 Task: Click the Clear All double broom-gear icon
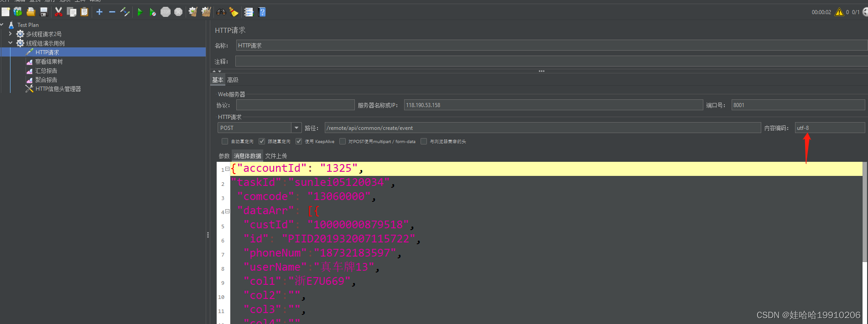point(206,12)
